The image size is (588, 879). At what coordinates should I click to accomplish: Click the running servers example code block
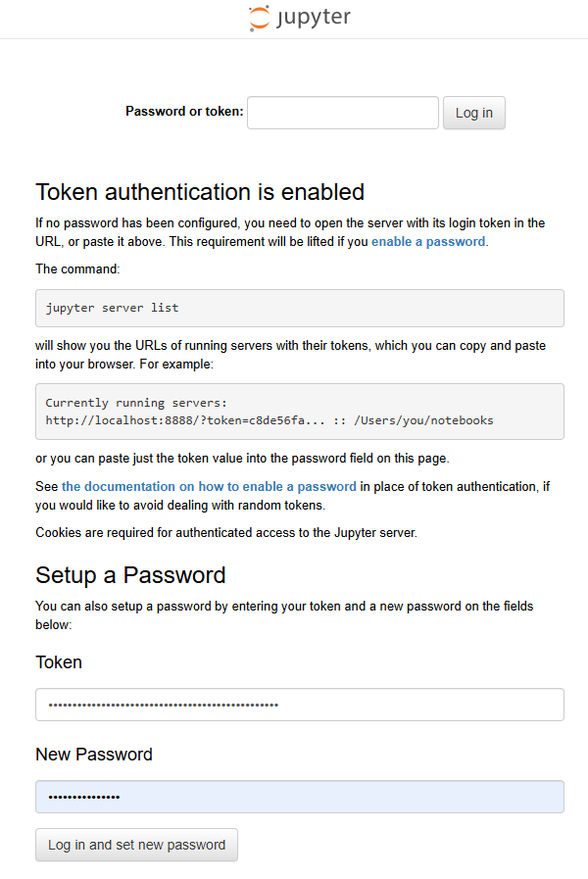299,412
